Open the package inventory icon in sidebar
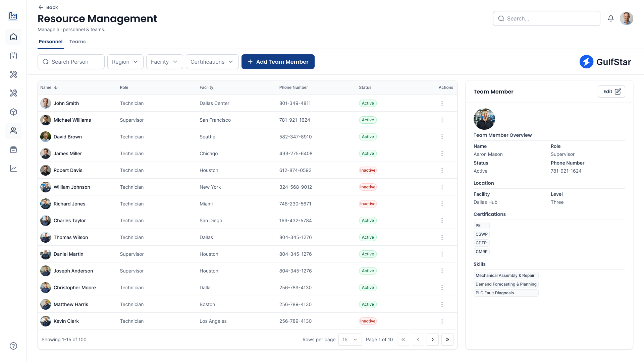The height and width of the screenshot is (362, 644). 13,112
